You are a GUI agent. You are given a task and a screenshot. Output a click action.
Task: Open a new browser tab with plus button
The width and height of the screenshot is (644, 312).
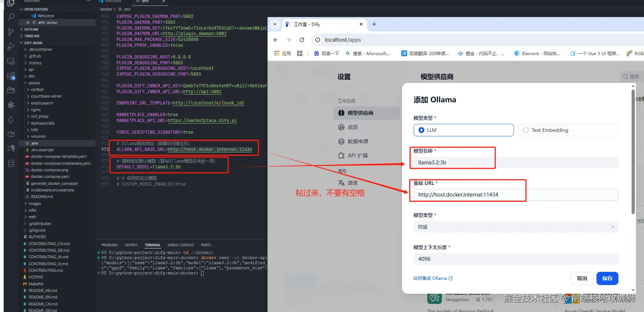coord(374,24)
